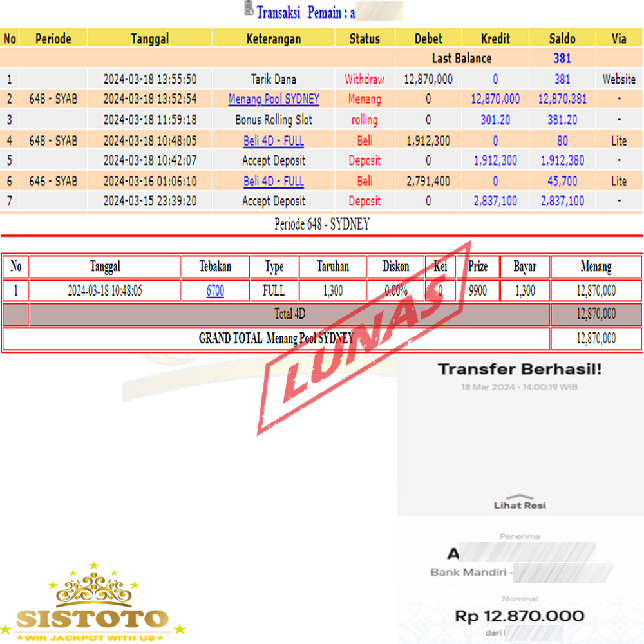Click the Prize value 9900
Screen dimensions: 644x644
(x=478, y=291)
